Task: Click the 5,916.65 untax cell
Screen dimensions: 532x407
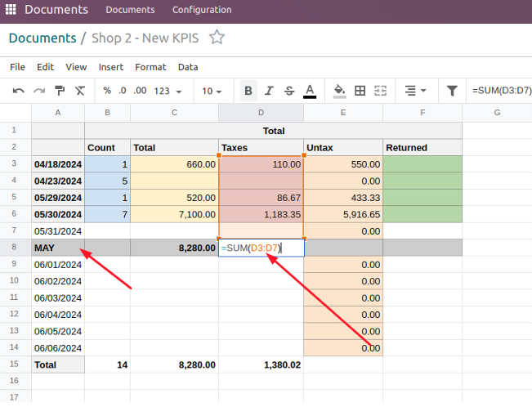Action: click(343, 214)
